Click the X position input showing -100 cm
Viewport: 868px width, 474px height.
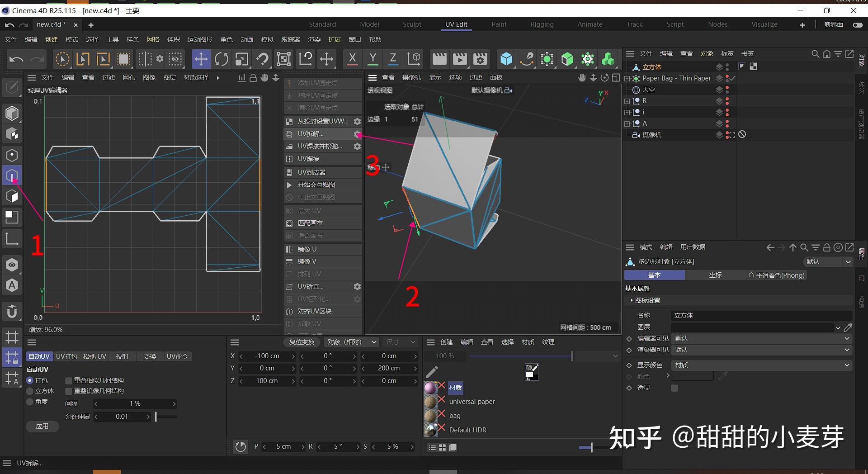[268, 356]
